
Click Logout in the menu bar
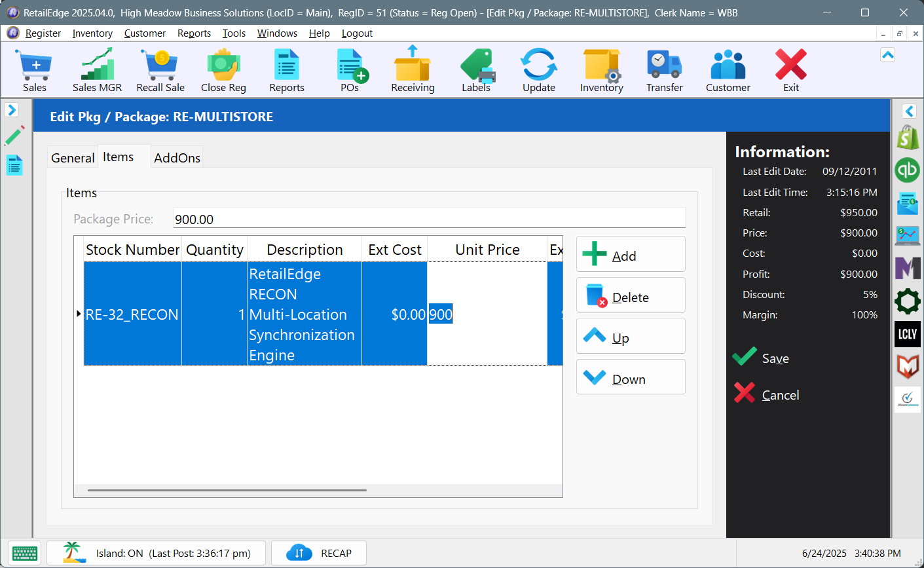click(x=357, y=33)
